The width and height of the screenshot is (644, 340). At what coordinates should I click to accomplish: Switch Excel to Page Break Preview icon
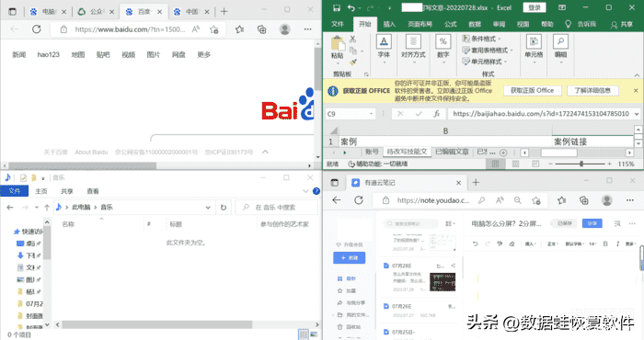(535, 164)
